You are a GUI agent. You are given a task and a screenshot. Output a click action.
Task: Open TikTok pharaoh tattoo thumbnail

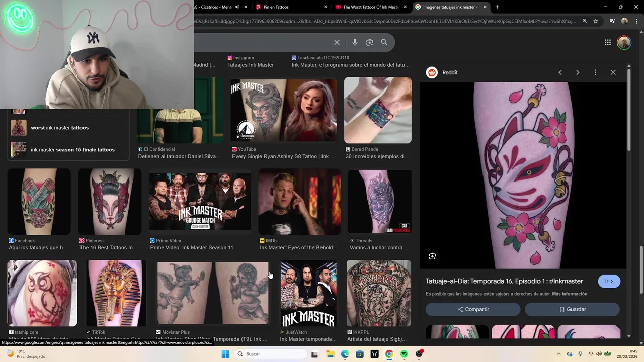pos(116,293)
